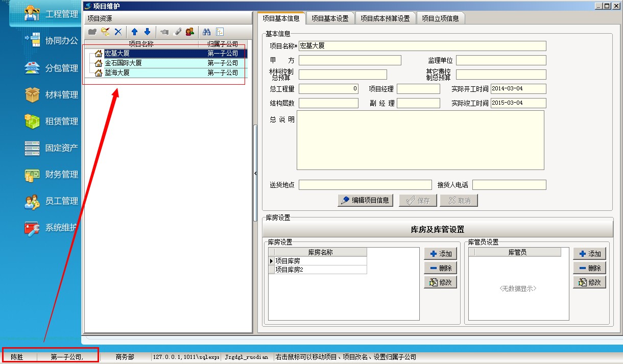The width and height of the screenshot is (623, 364).
Task: Click the add sub-folder icon in toolbar
Action: coord(105,32)
